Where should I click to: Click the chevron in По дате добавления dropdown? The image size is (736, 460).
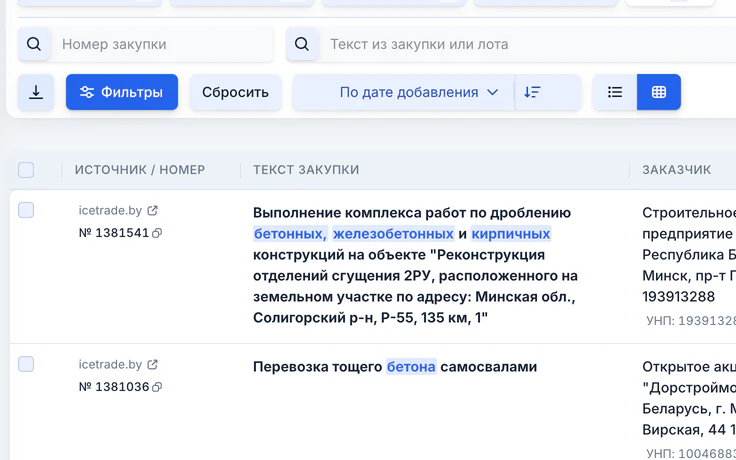(492, 92)
